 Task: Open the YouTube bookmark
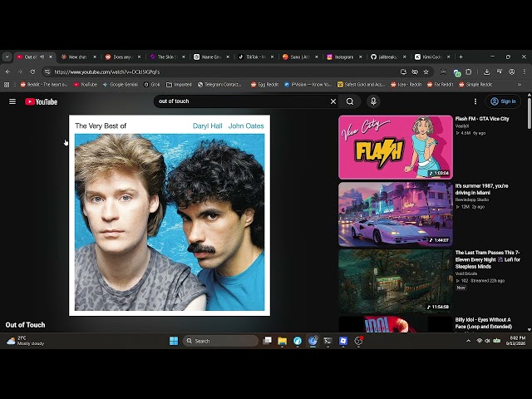pyautogui.click(x=86, y=85)
